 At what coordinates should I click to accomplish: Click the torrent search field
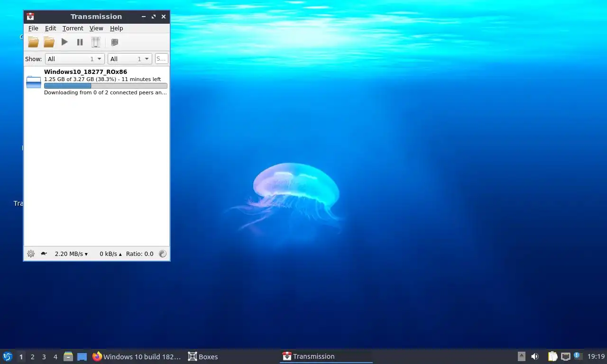click(x=161, y=59)
